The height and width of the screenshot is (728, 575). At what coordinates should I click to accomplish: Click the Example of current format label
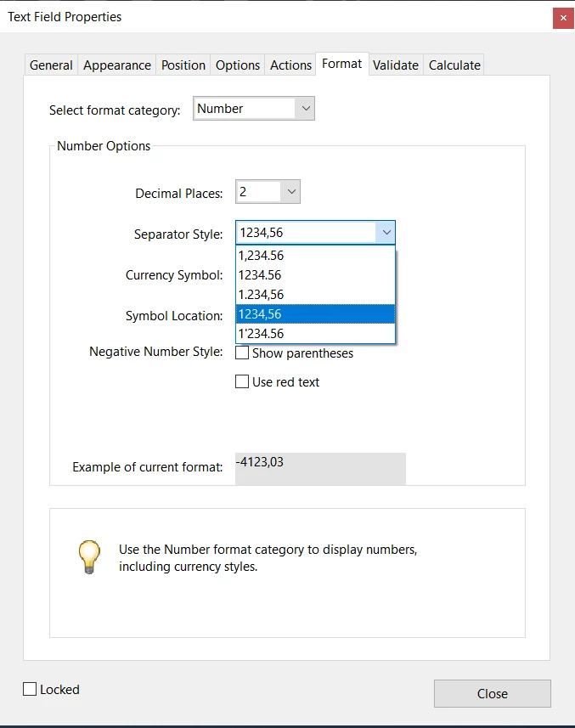(x=147, y=466)
